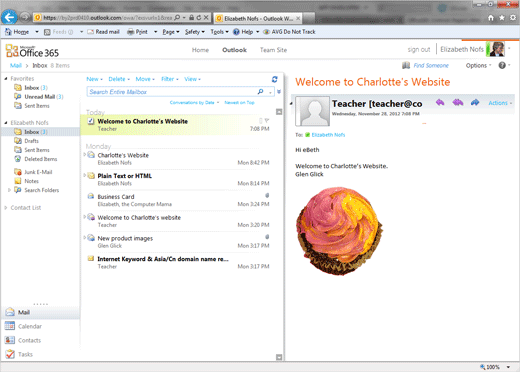Click the browser Back arrow button

tap(9, 17)
